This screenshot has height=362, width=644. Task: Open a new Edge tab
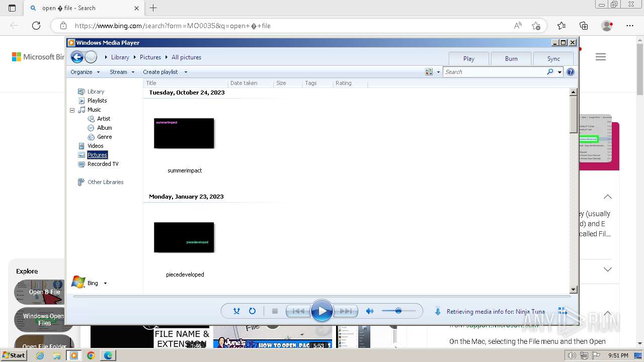pyautogui.click(x=153, y=8)
